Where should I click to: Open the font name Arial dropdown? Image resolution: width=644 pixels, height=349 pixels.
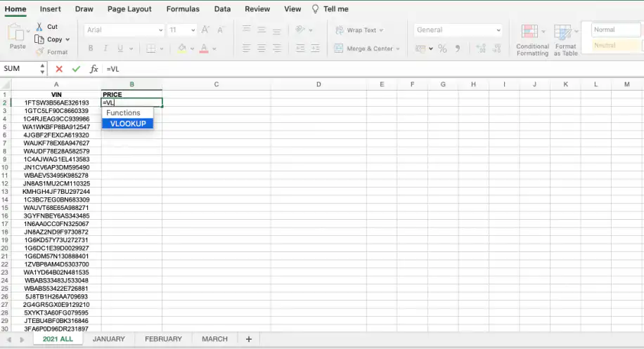click(160, 30)
